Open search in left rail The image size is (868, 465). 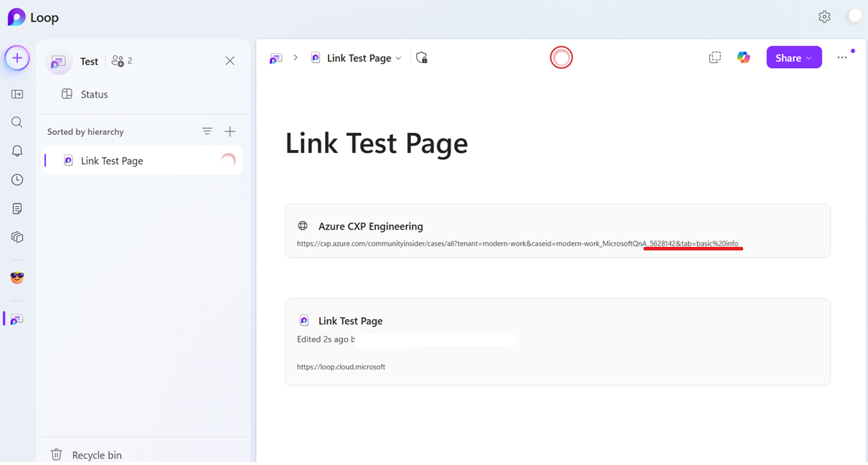(17, 123)
